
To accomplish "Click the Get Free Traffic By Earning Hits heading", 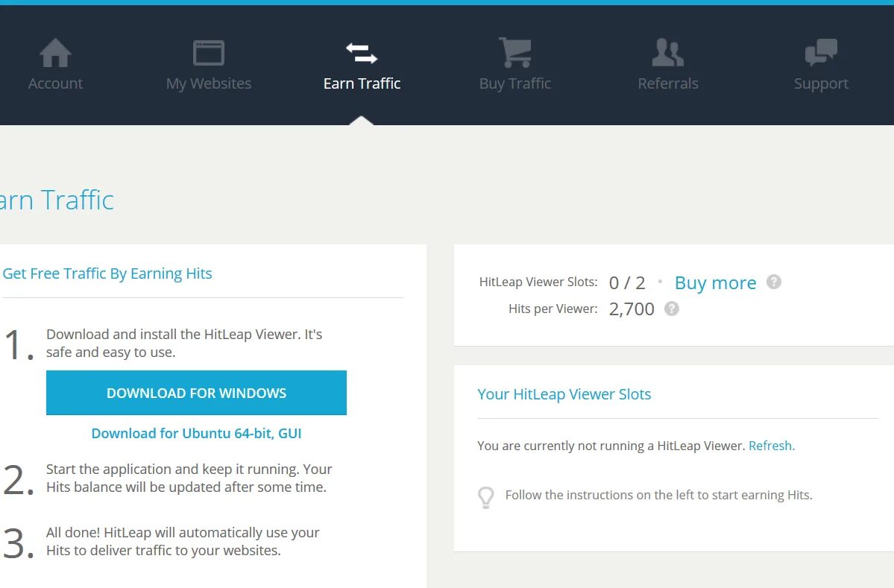I will [x=107, y=274].
